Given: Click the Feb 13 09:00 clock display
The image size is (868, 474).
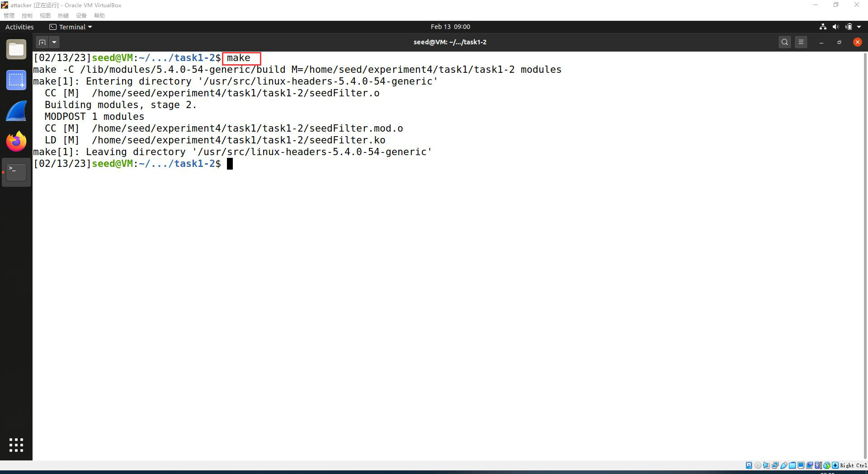Looking at the screenshot, I should [450, 26].
